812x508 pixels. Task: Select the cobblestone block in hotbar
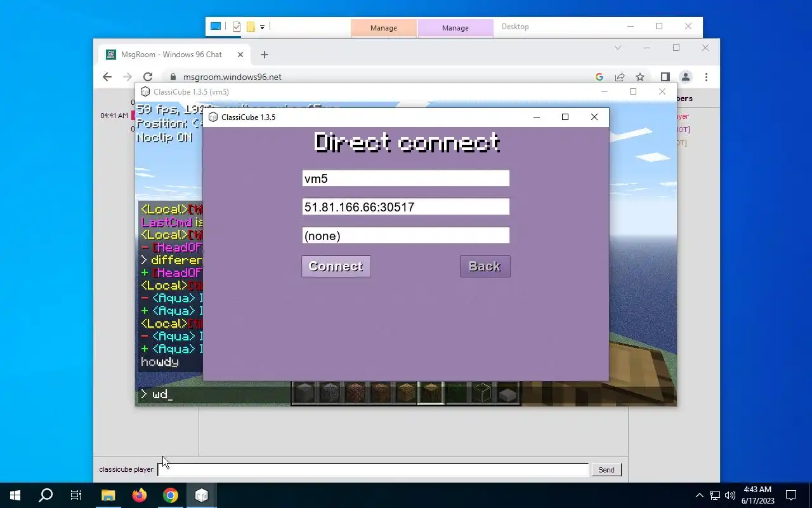329,393
